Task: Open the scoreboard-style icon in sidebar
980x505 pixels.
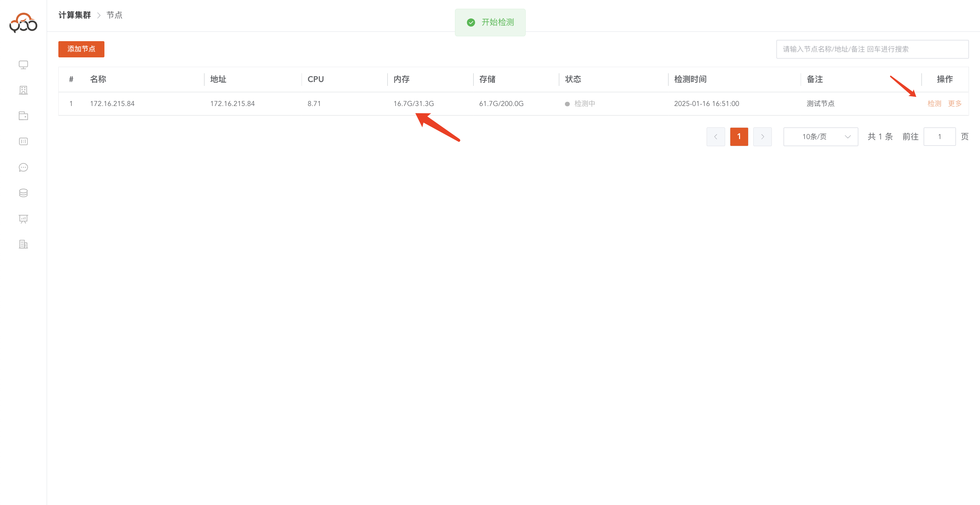Action: coord(23,141)
